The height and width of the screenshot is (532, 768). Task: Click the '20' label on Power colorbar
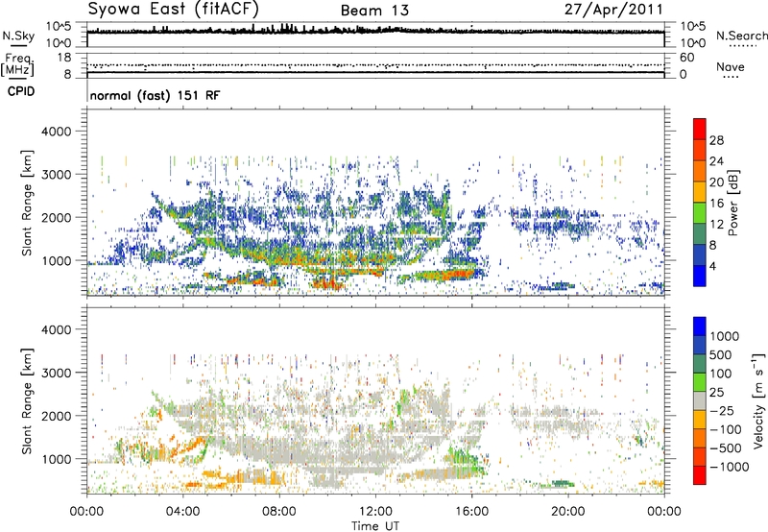coord(716,182)
